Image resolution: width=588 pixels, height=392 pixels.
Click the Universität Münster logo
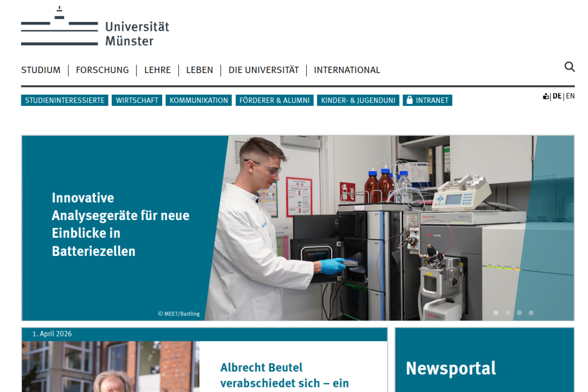point(95,28)
